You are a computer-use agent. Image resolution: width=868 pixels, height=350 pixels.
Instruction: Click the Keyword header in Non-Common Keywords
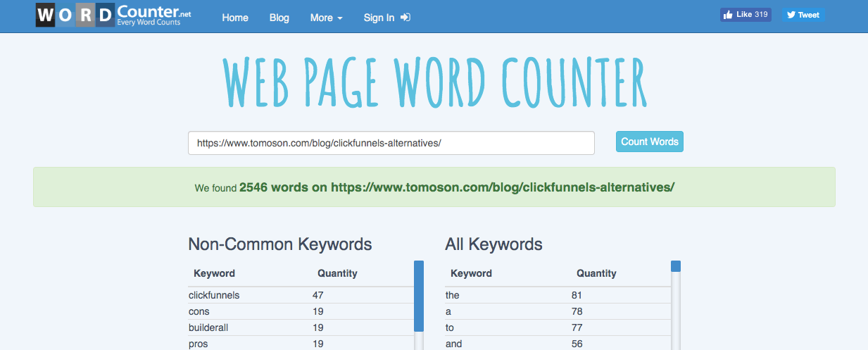214,273
